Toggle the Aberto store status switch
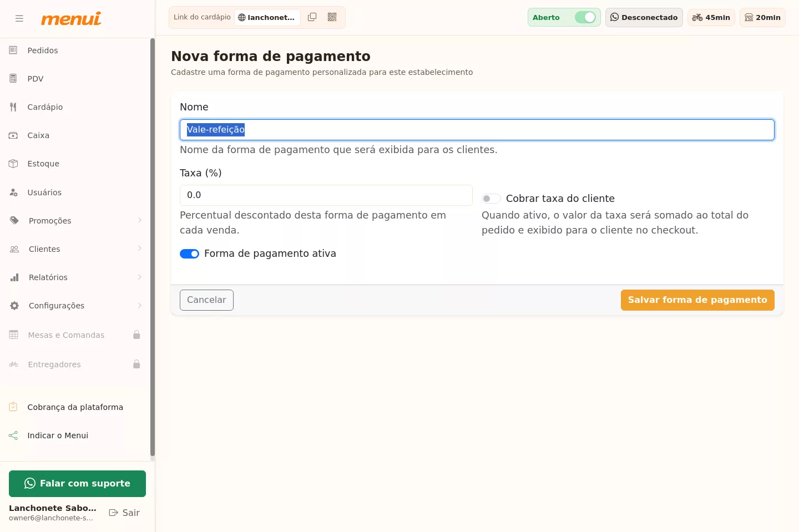799x532 pixels. coord(585,17)
